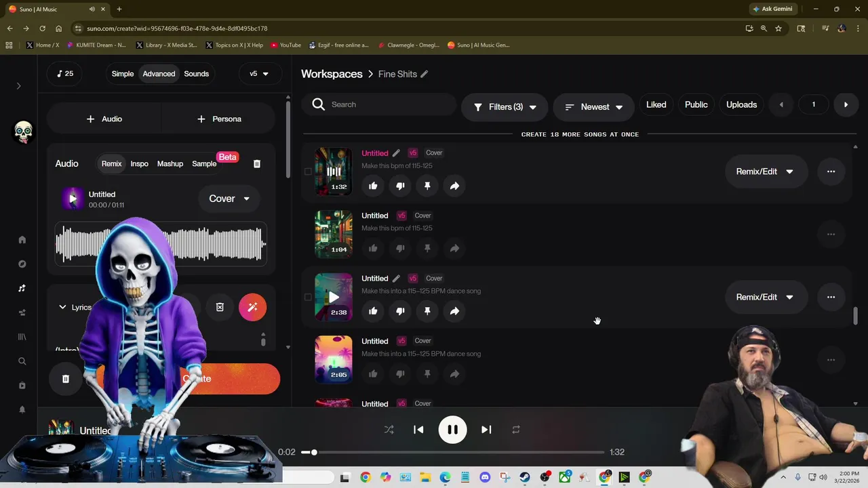The width and height of the screenshot is (868, 488).
Task: Open the Filters (3) dropdown
Action: click(505, 107)
